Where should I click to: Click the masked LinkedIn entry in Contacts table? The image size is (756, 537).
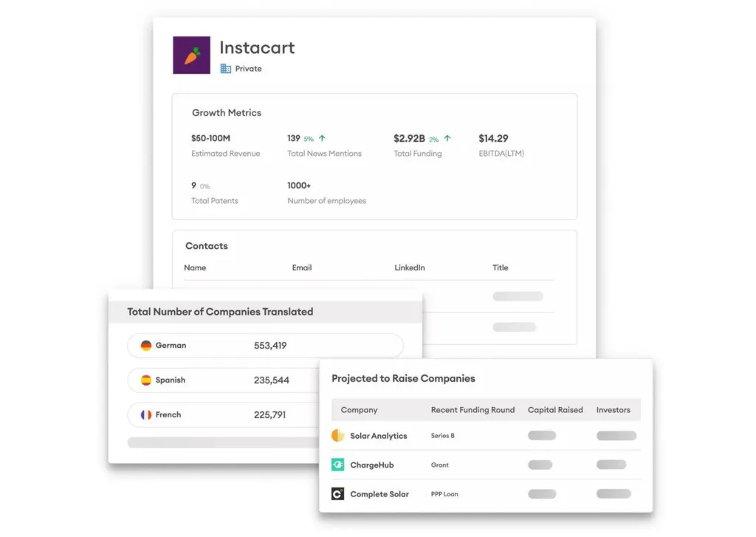(518, 296)
